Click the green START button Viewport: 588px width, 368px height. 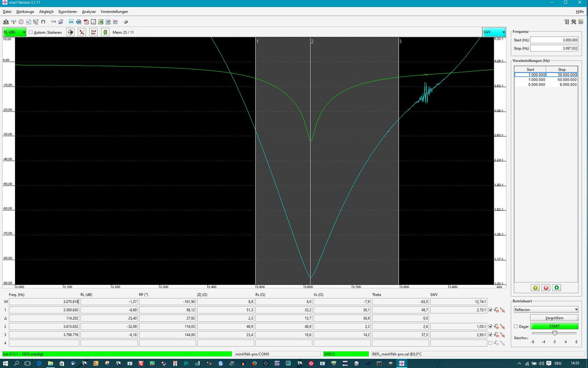pos(554,326)
